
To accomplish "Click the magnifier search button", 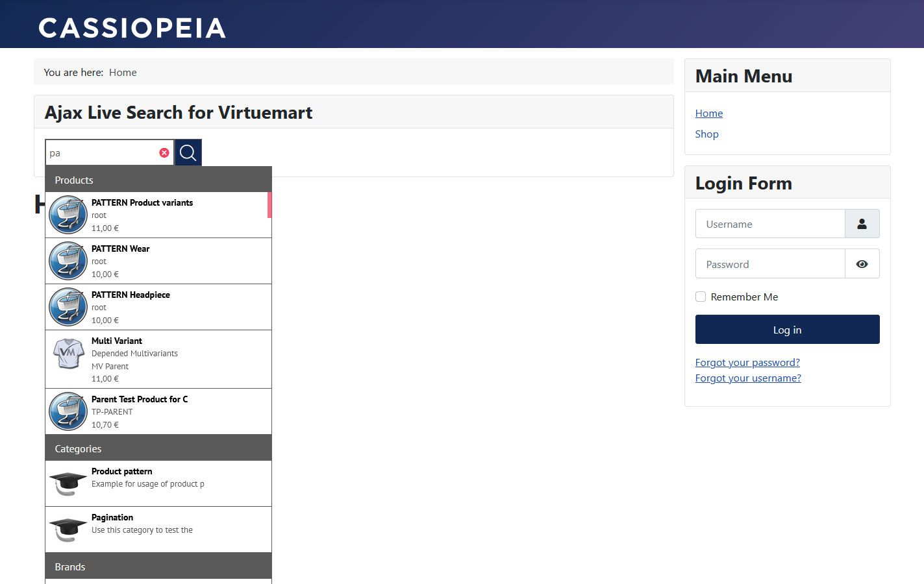I will (188, 152).
